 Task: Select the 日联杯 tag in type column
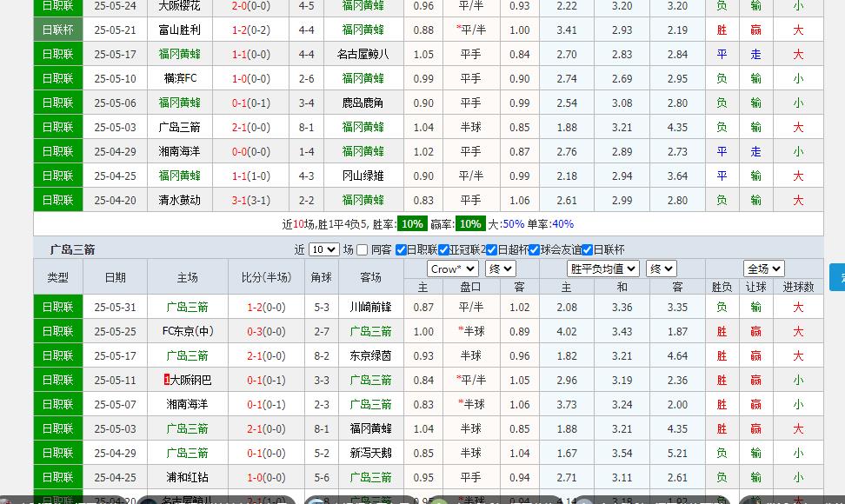[57, 29]
